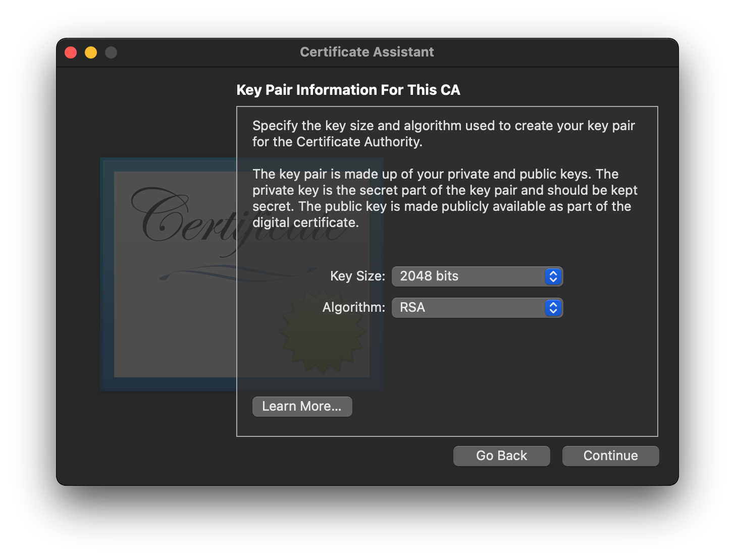Click the 'The key pair is made up' paragraph
Image resolution: width=735 pixels, height=560 pixels.
pos(444,198)
